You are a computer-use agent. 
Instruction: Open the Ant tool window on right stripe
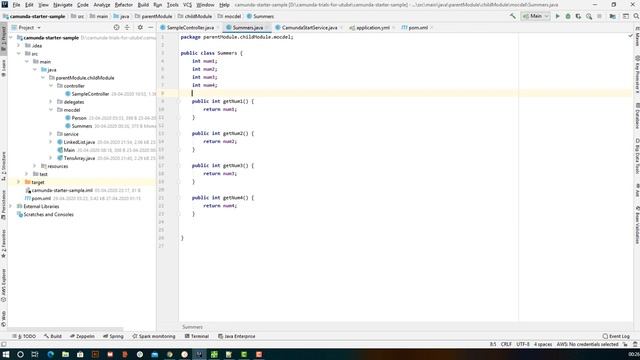click(x=637, y=190)
